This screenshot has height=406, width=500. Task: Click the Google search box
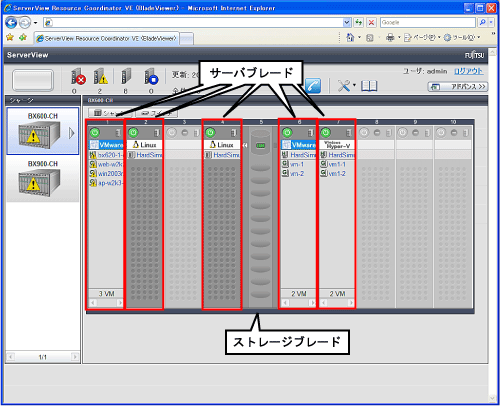pos(427,22)
